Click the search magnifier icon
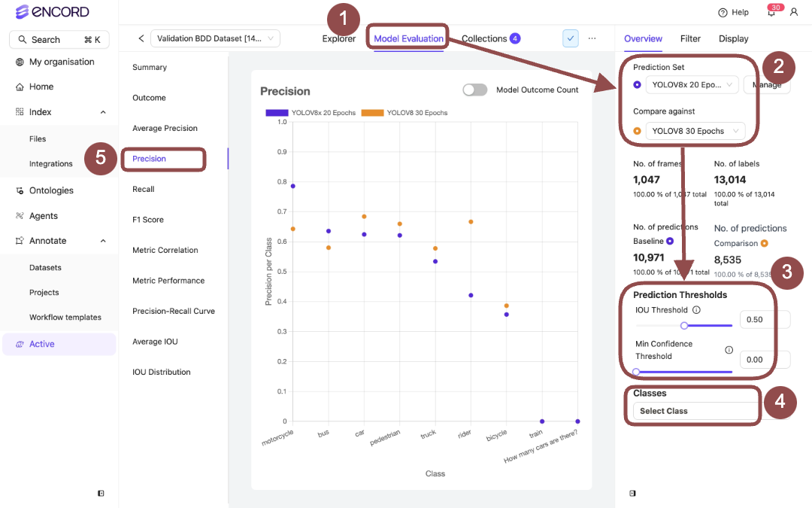 point(23,39)
